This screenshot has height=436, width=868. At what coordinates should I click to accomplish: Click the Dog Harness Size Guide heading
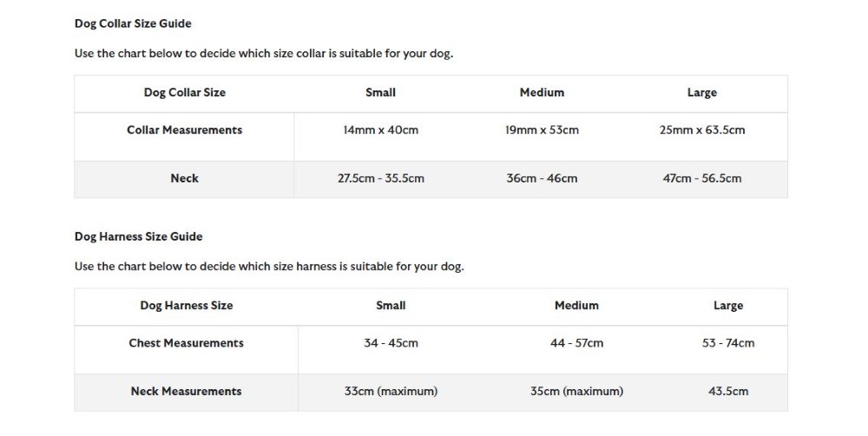[x=138, y=236]
